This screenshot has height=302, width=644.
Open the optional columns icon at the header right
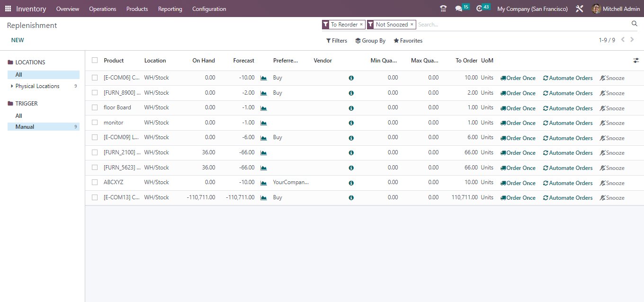point(636,61)
